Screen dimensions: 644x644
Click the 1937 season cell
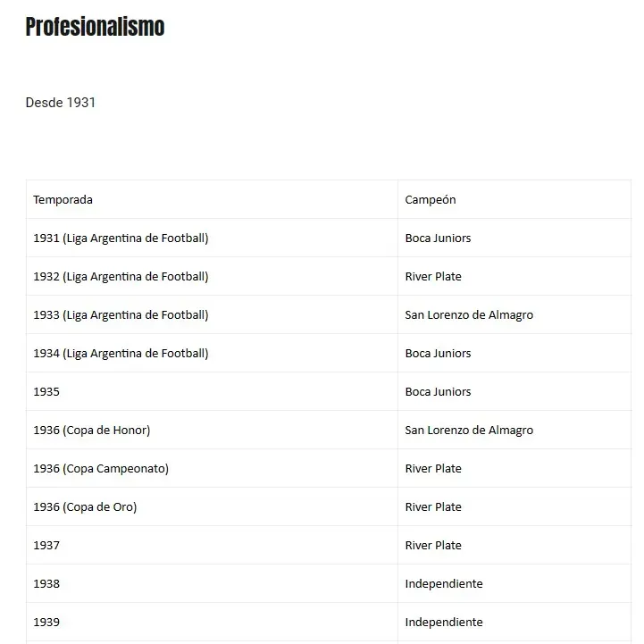pos(46,546)
